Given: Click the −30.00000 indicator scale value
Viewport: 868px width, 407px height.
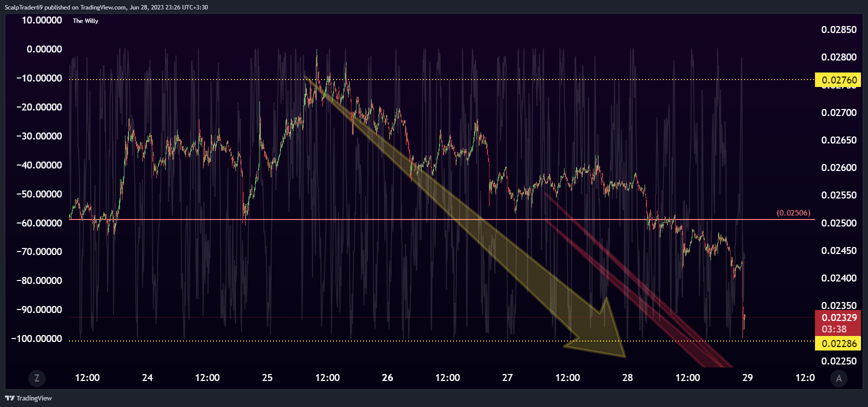Looking at the screenshot, I should point(39,136).
